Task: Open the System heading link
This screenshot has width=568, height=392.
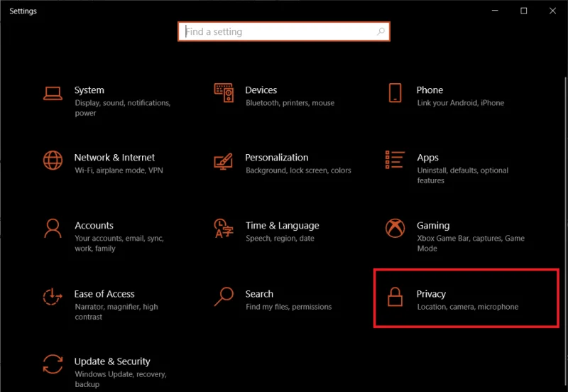Action: 89,90
